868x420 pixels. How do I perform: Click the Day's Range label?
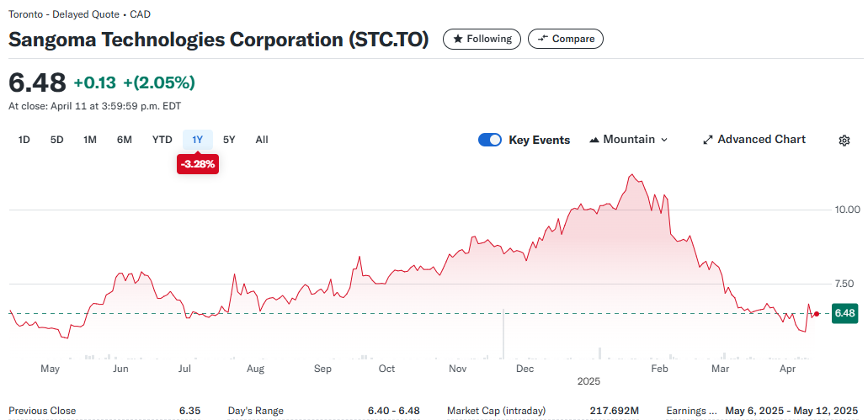tap(256, 411)
